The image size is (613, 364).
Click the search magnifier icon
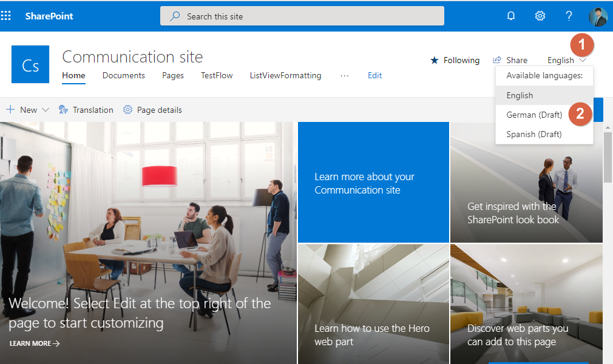tap(175, 16)
